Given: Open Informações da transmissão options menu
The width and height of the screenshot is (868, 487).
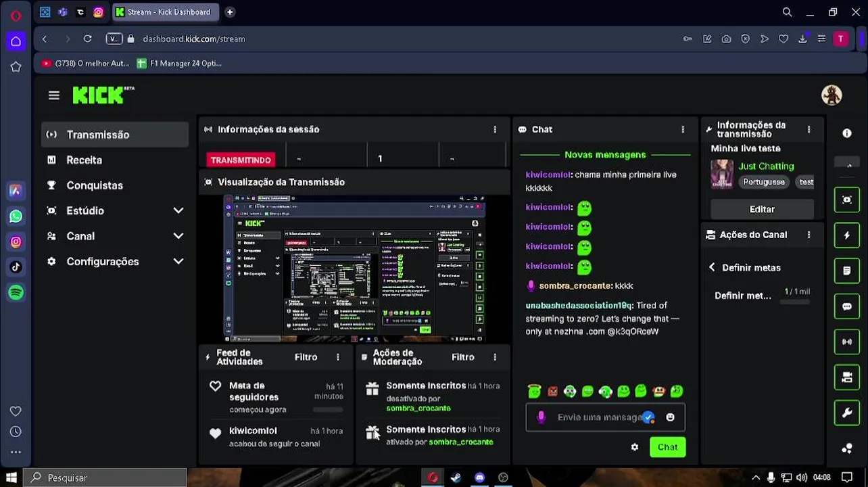Looking at the screenshot, I should tap(809, 129).
